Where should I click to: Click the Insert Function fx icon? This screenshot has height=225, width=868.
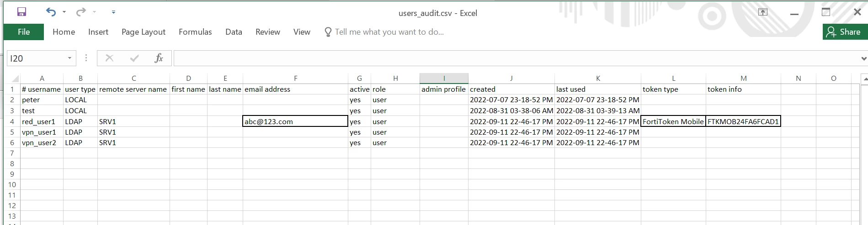pyautogui.click(x=159, y=58)
